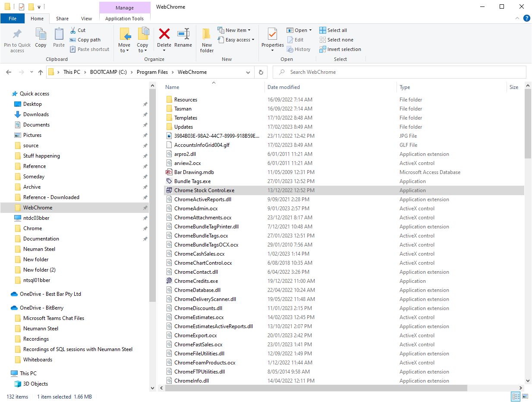Open the Quick Access Toolbar customize arrow
This screenshot has width=532, height=402.
pyautogui.click(x=39, y=7)
